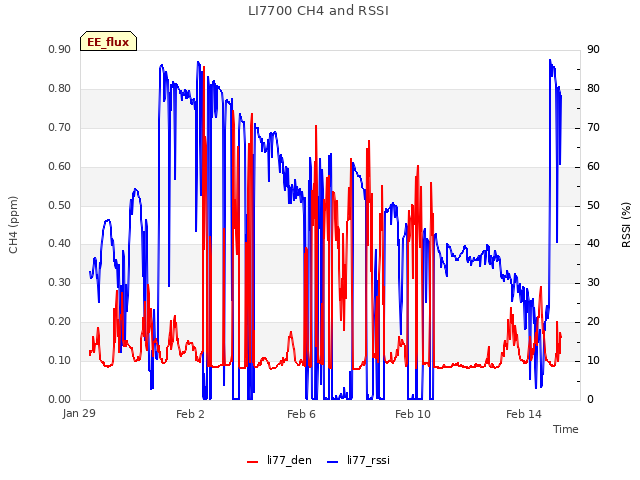
Task: Click the 30 right RSSI axis value
Action: tap(593, 282)
